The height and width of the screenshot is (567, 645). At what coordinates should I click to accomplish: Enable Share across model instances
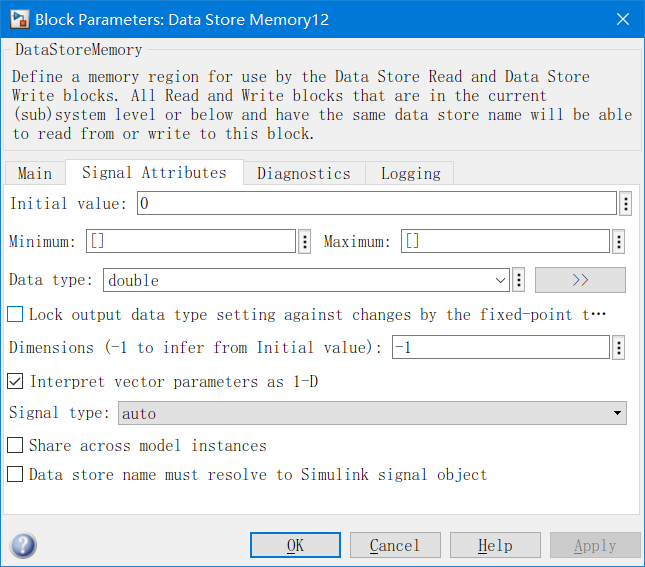[15, 445]
